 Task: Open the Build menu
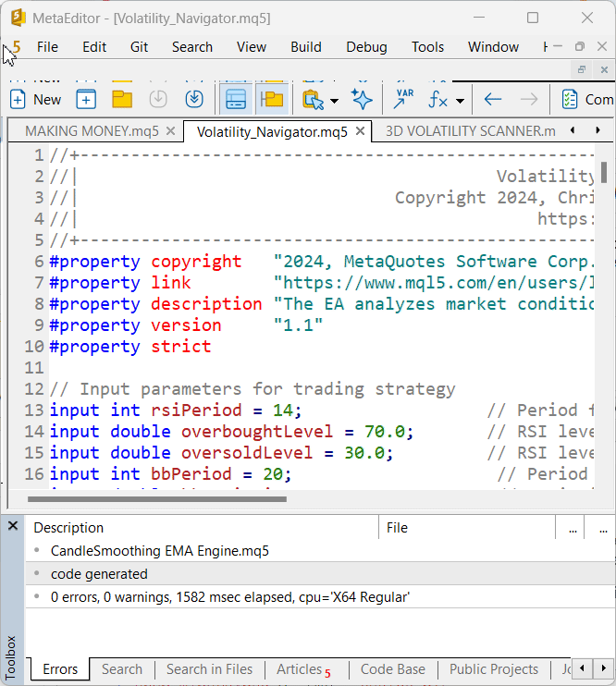pyautogui.click(x=306, y=47)
